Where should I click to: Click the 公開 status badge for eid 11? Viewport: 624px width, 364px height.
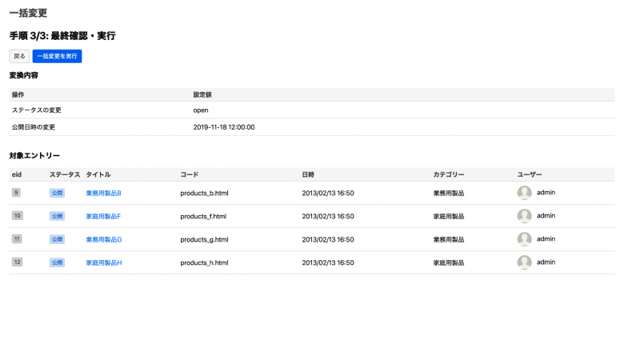click(57, 239)
